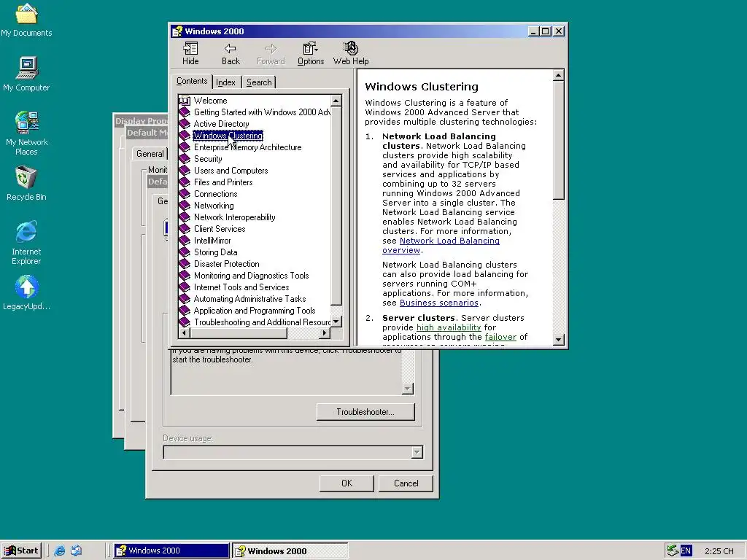
Task: Activate the second Windows 2000 taskbar button
Action: point(290,551)
